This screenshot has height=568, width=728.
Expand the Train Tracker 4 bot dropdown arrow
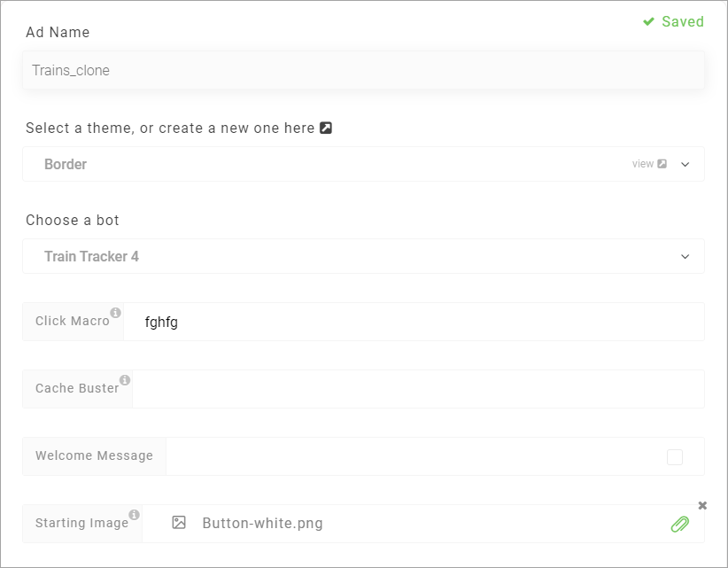[685, 256]
